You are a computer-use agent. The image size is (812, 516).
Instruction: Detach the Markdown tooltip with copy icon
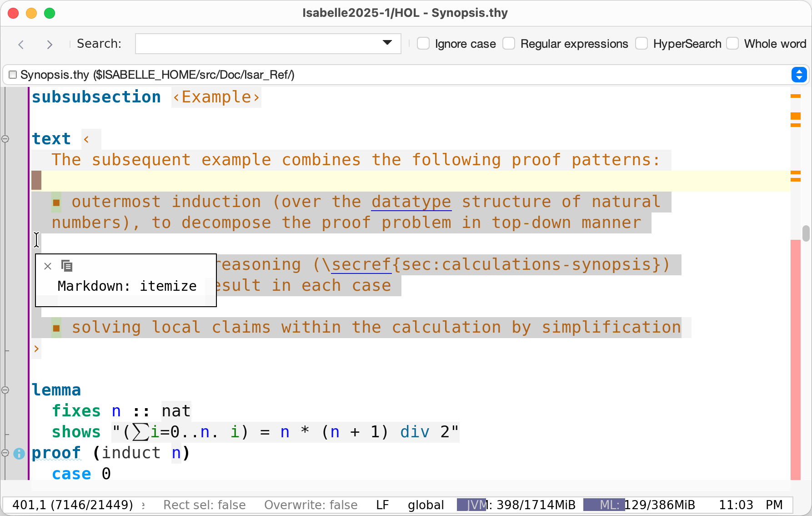pos(67,266)
